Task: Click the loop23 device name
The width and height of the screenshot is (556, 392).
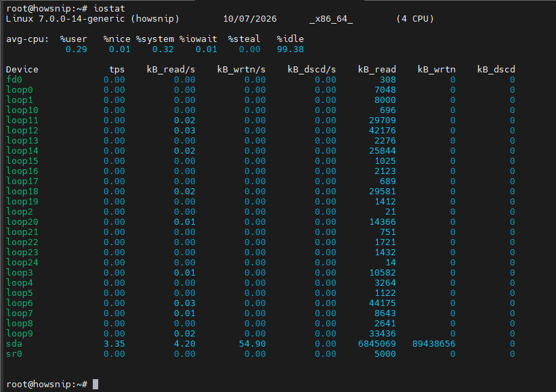Action: click(x=22, y=253)
